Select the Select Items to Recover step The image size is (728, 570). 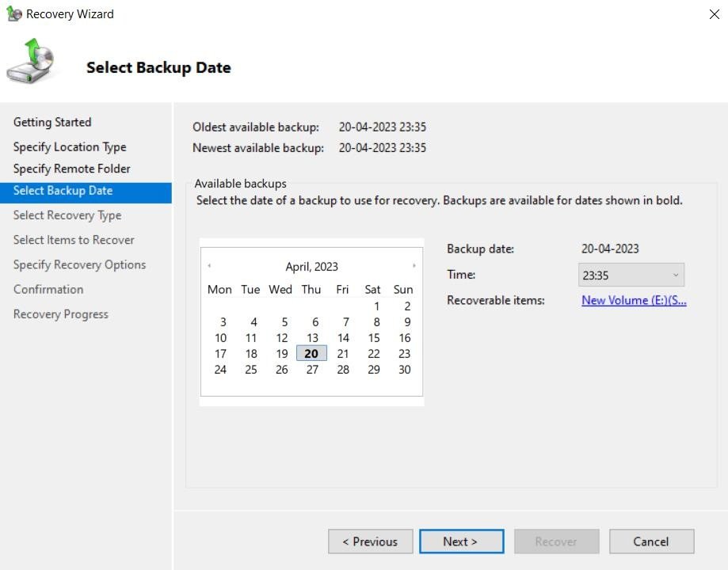(74, 240)
